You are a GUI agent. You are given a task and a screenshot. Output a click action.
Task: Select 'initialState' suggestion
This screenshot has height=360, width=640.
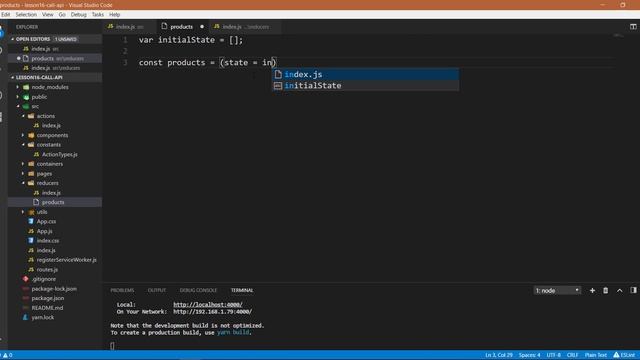coord(365,86)
